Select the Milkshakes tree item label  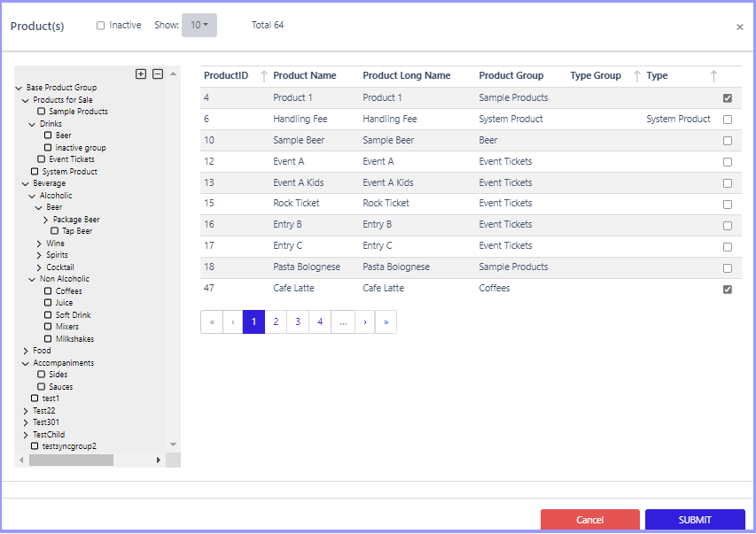tap(74, 339)
